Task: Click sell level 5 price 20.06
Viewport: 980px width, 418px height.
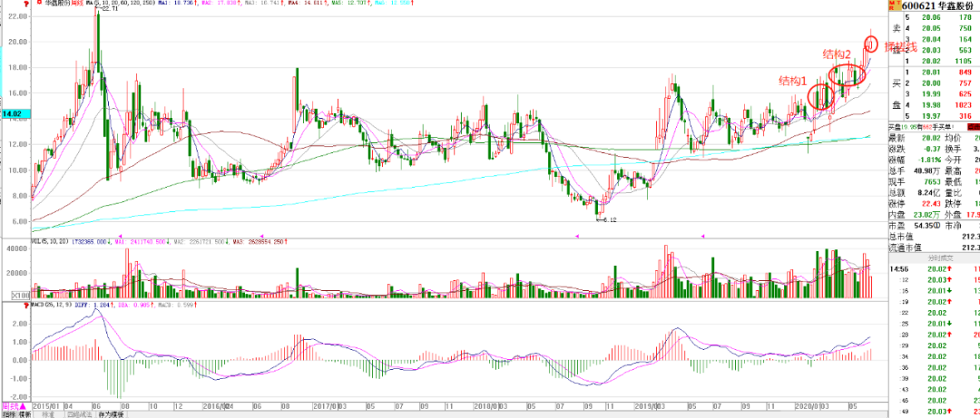Action: pos(932,18)
